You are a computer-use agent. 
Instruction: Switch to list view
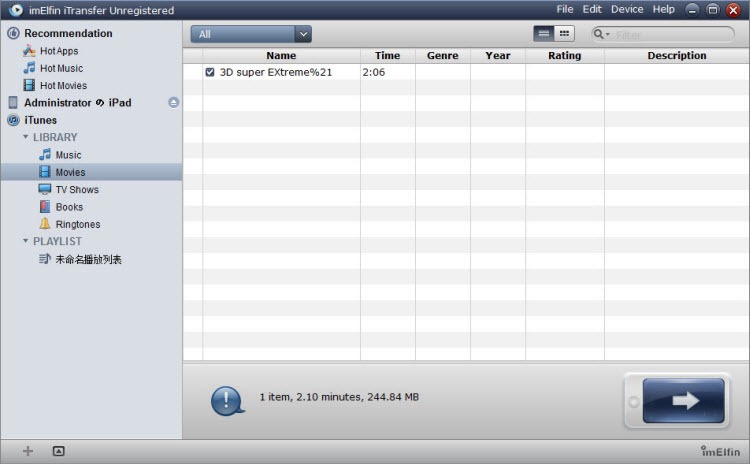click(x=544, y=33)
